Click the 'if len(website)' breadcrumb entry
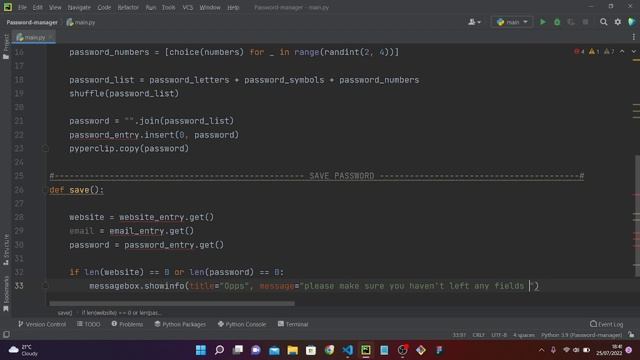640x360 pixels. click(x=121, y=313)
